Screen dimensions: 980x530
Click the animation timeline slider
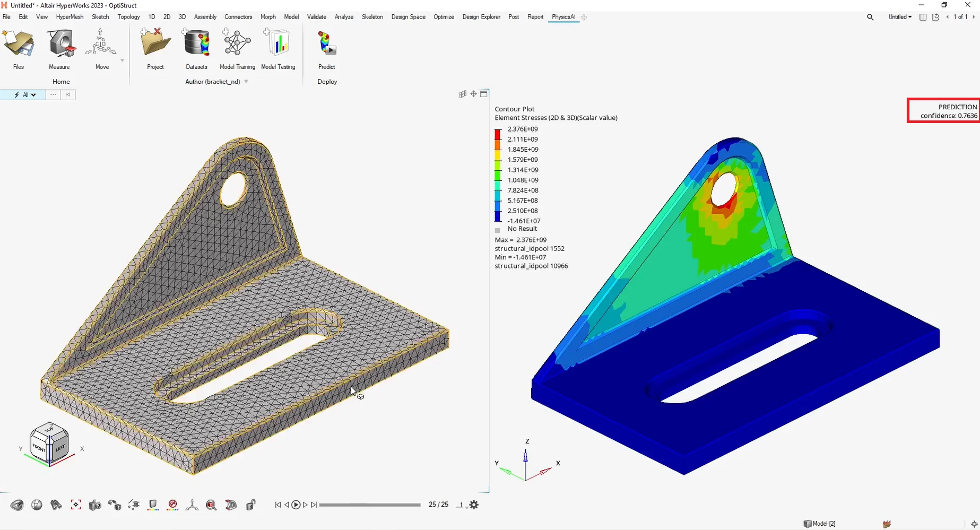[370, 505]
